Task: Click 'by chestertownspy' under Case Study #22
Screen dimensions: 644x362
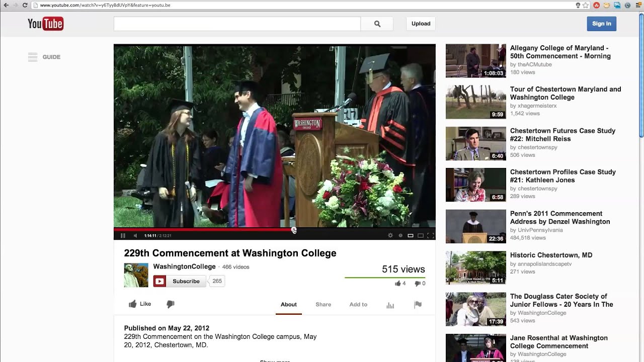Action: pos(534,147)
